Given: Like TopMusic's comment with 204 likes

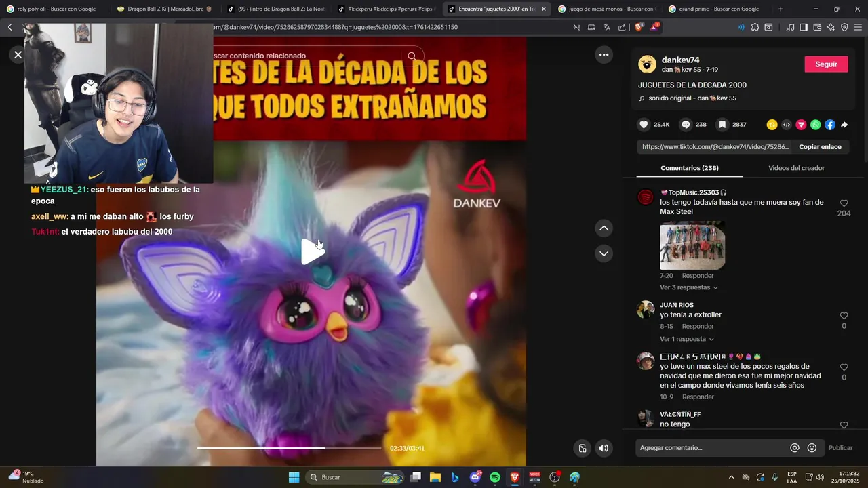Looking at the screenshot, I should 844,203.
